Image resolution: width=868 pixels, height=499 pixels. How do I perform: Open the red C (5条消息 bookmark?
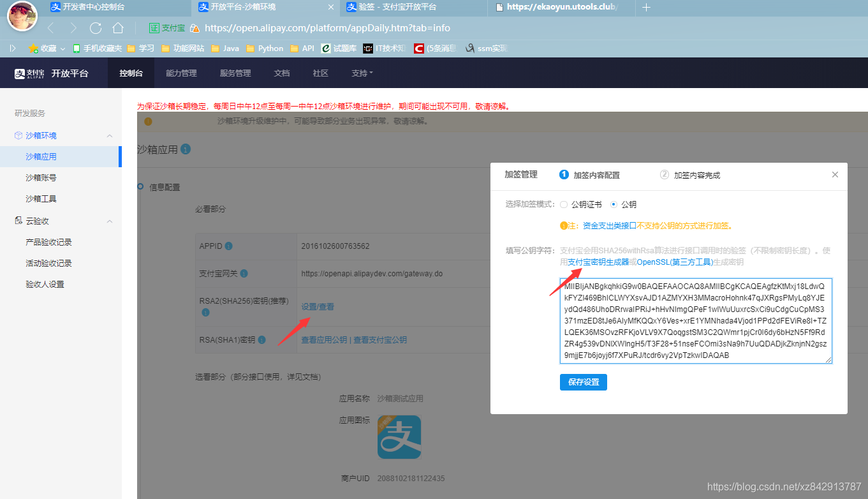point(435,48)
